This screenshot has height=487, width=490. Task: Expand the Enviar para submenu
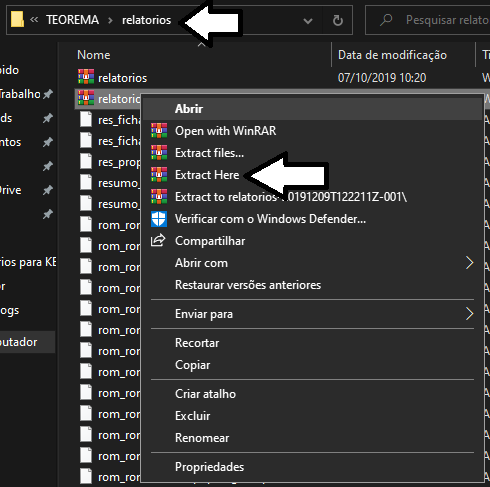point(312,314)
